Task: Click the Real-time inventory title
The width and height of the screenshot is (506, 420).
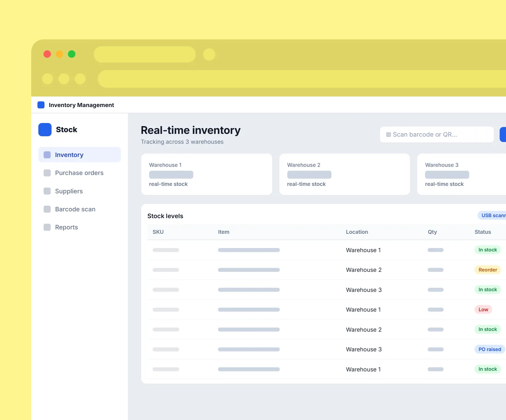Action: pos(191,130)
